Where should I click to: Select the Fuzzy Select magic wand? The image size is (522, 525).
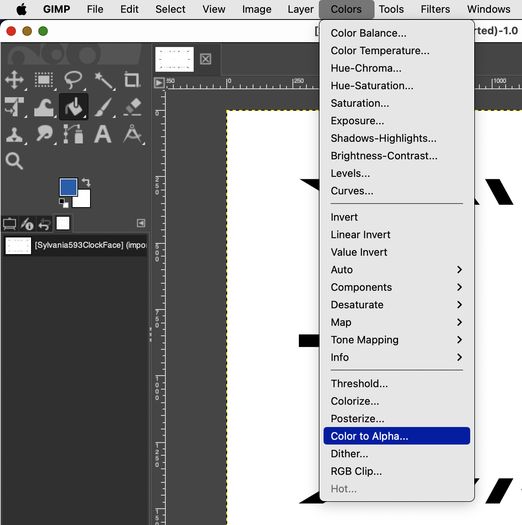(x=103, y=80)
